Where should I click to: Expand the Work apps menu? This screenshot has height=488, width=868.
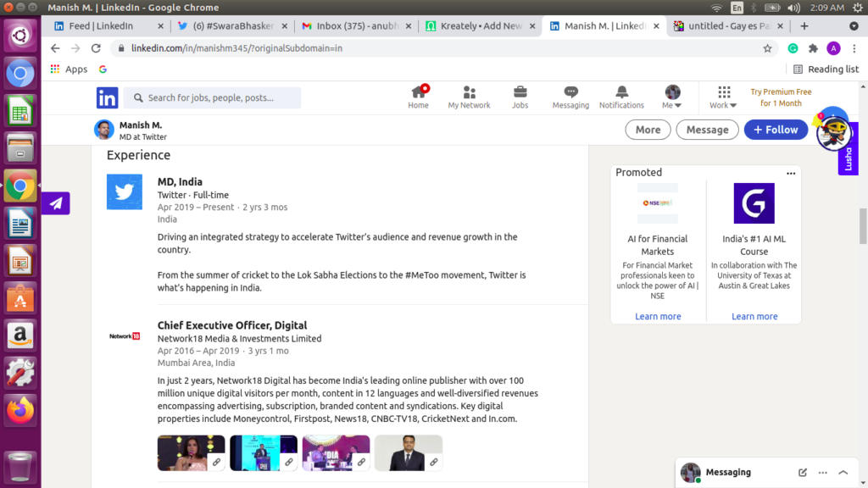(x=724, y=97)
